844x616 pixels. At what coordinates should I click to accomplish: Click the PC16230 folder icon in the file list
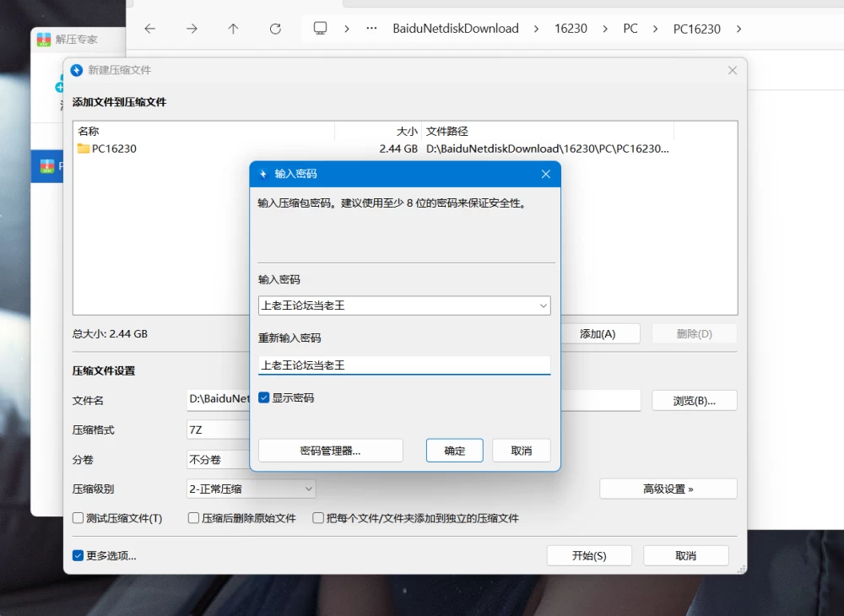pos(84,149)
